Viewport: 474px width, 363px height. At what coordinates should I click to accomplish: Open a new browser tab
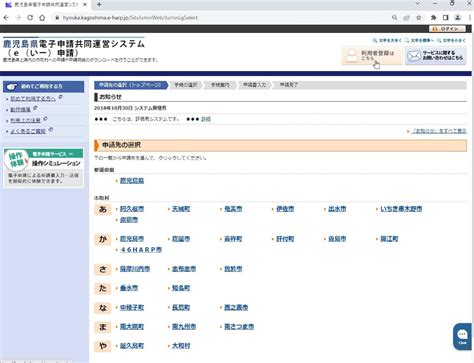pyautogui.click(x=99, y=5)
